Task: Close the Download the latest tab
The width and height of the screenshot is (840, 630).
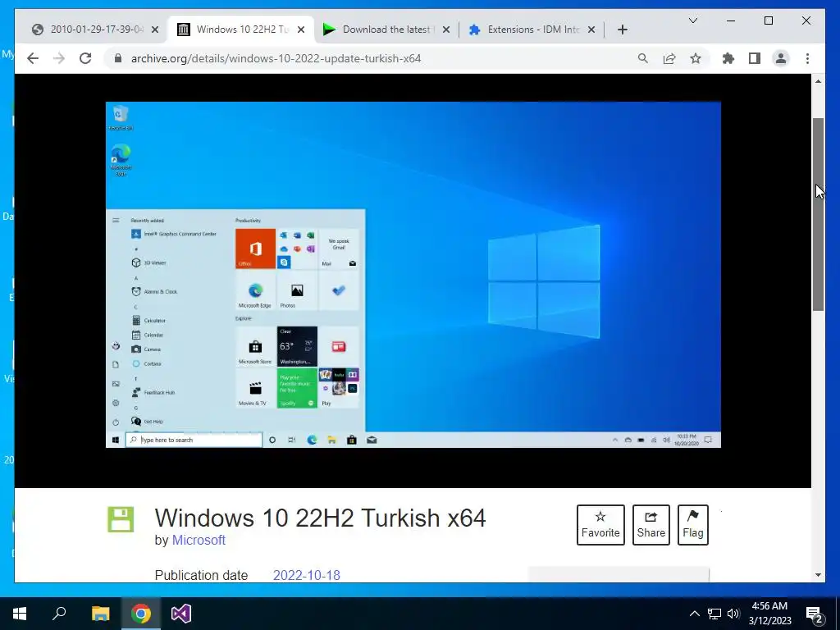Action: pos(445,30)
